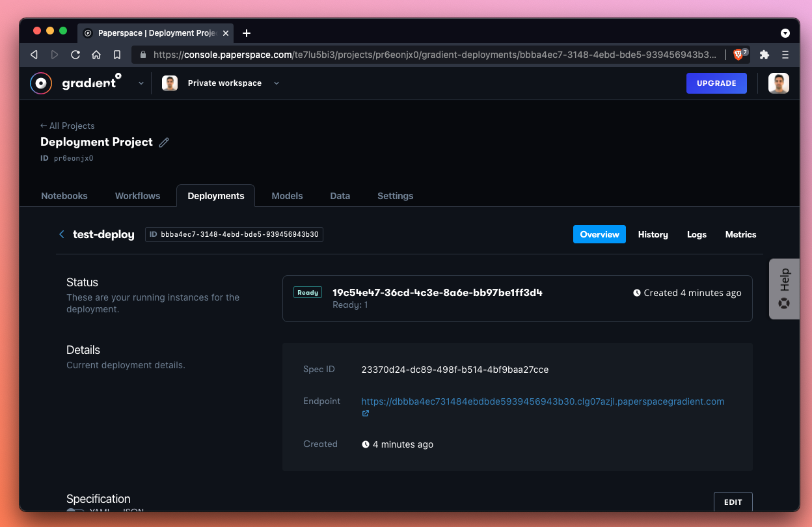
Task: Go back via All Projects link
Action: tap(67, 126)
